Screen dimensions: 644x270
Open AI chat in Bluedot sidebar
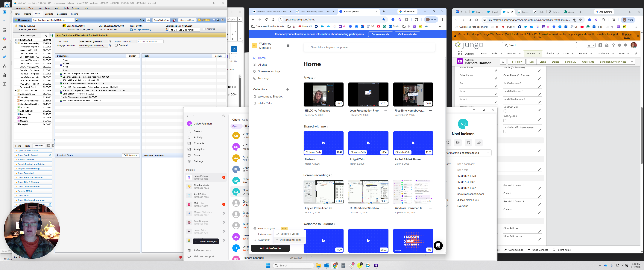click(262, 65)
